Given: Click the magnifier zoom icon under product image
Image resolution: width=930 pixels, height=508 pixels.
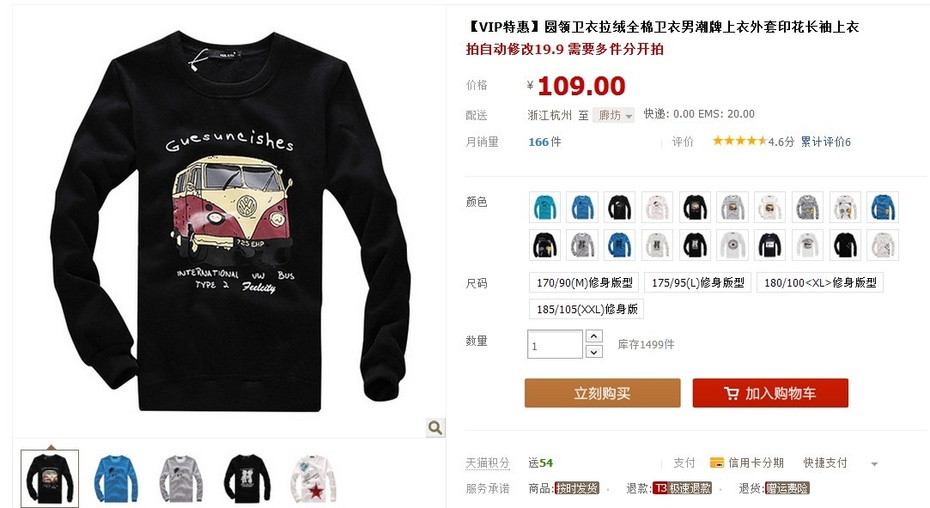Looking at the screenshot, I should point(435,427).
